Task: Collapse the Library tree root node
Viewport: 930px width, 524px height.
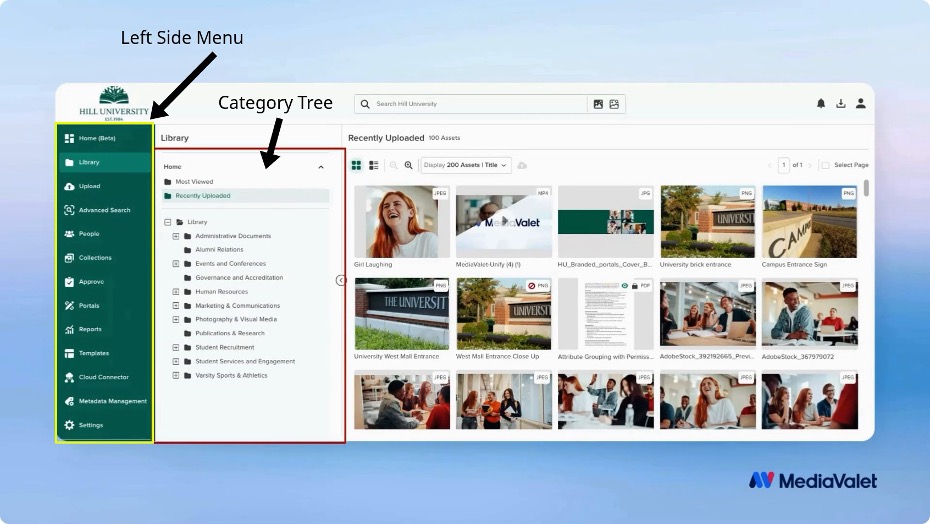Action: 167,222
